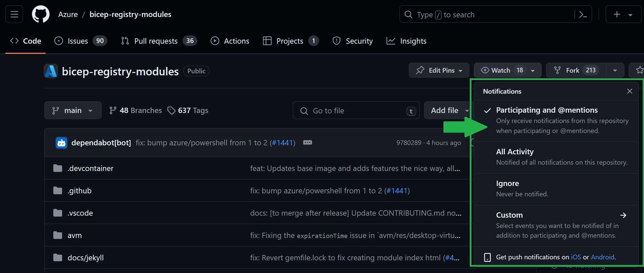Click the Watch count badge 18

pos(520,70)
